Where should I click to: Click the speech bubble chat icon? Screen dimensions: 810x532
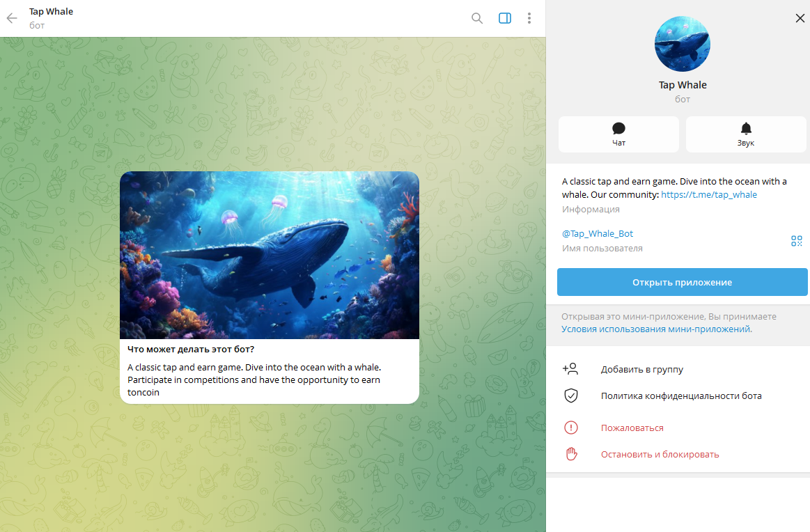(x=619, y=128)
